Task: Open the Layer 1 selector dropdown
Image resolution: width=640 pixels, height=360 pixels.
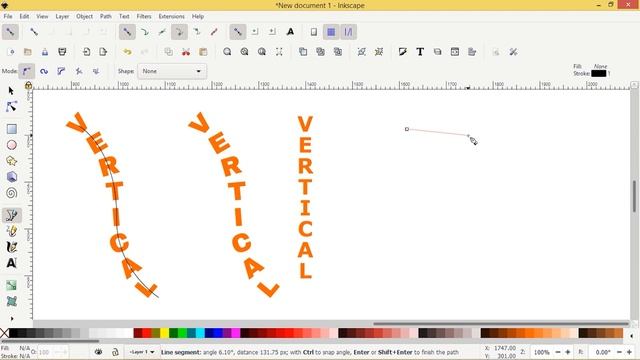Action: tap(142, 352)
